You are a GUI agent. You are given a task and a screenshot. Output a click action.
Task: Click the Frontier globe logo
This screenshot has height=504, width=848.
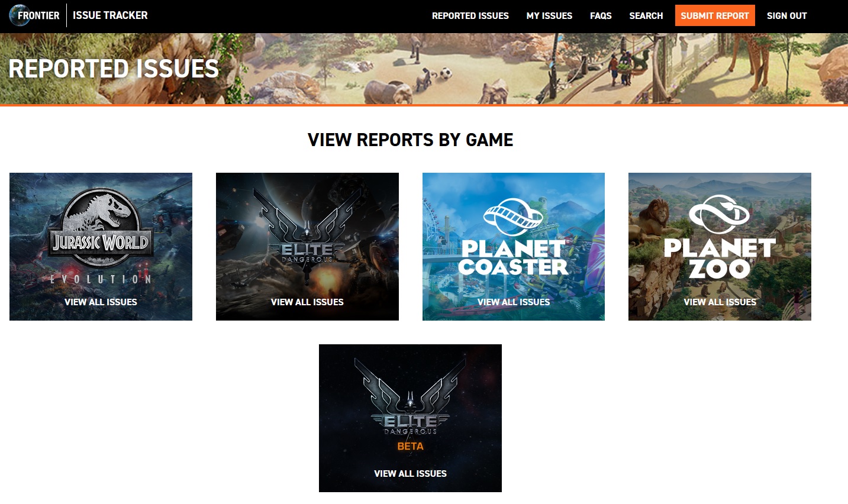(x=35, y=15)
